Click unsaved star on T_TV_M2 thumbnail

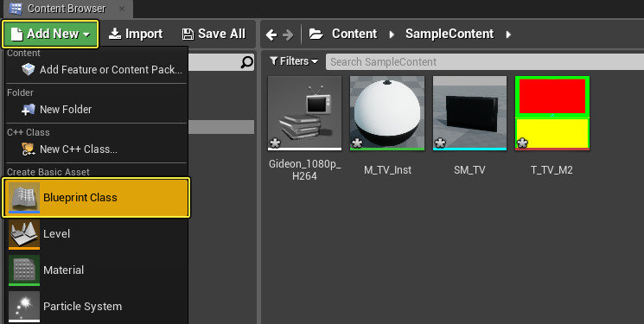pos(522,143)
